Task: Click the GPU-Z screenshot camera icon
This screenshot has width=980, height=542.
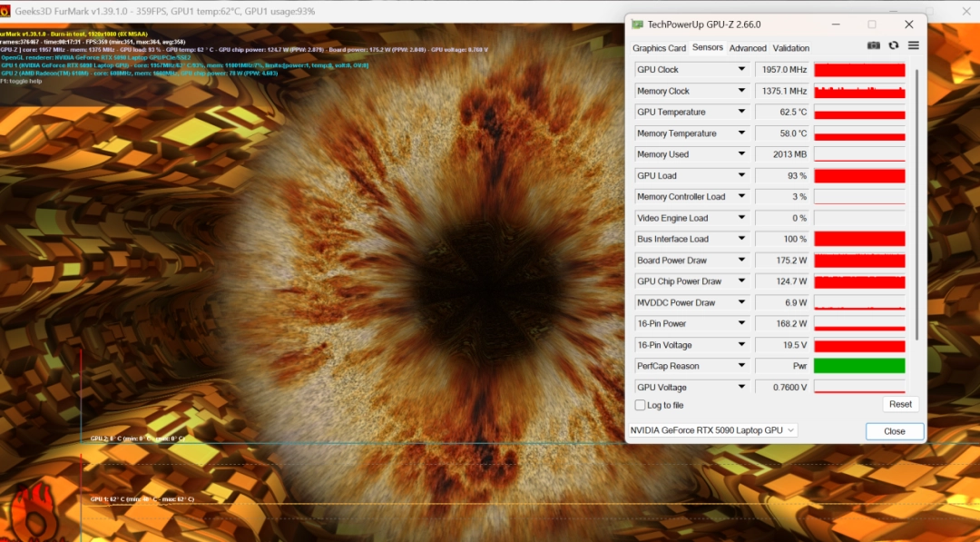Action: (x=873, y=45)
